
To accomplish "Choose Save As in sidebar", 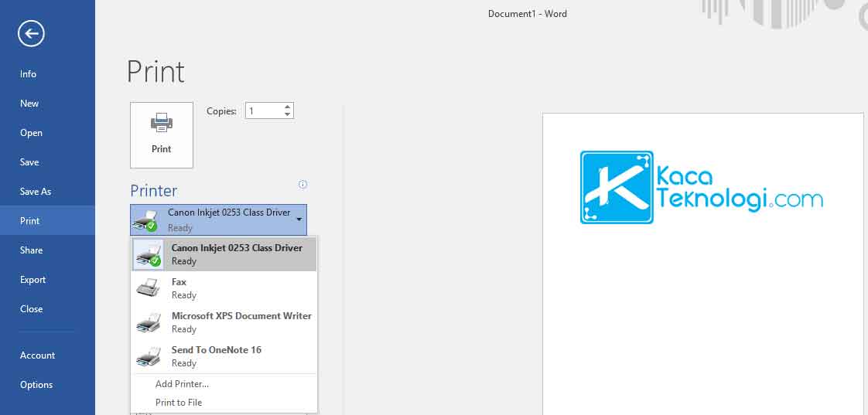I will [x=36, y=192].
